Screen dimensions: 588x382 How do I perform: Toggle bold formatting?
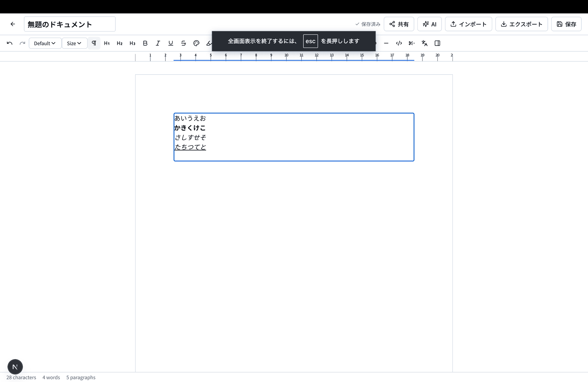[x=145, y=43]
